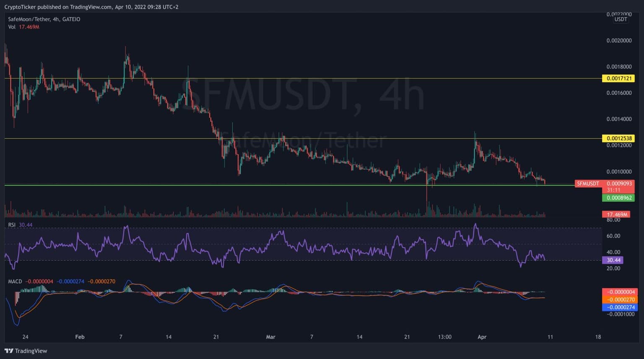Click the red 0.0009093 current price label
Screen dimensions: 644x359
(619, 183)
